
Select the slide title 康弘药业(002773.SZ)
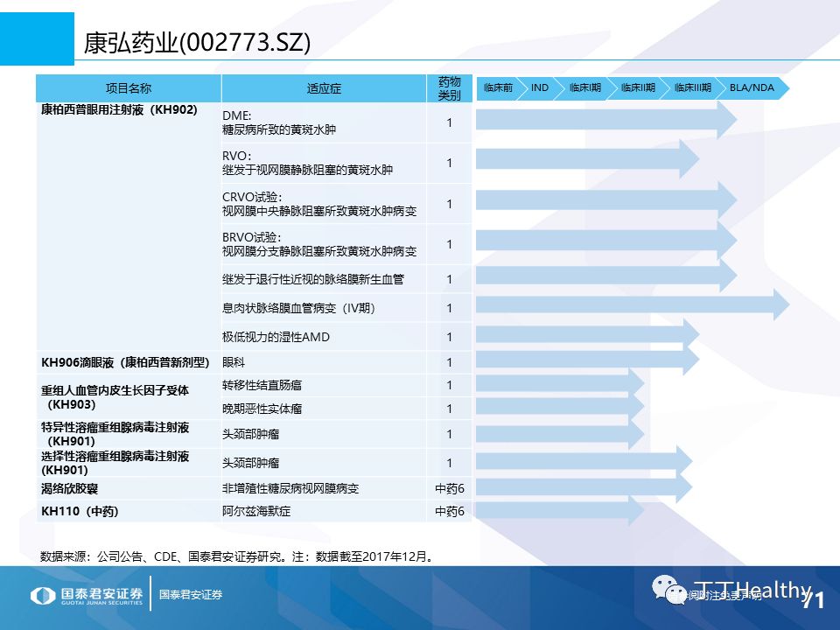(197, 40)
